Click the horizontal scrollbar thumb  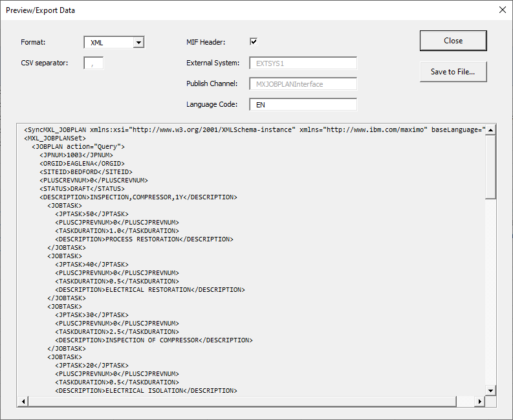coord(242,401)
